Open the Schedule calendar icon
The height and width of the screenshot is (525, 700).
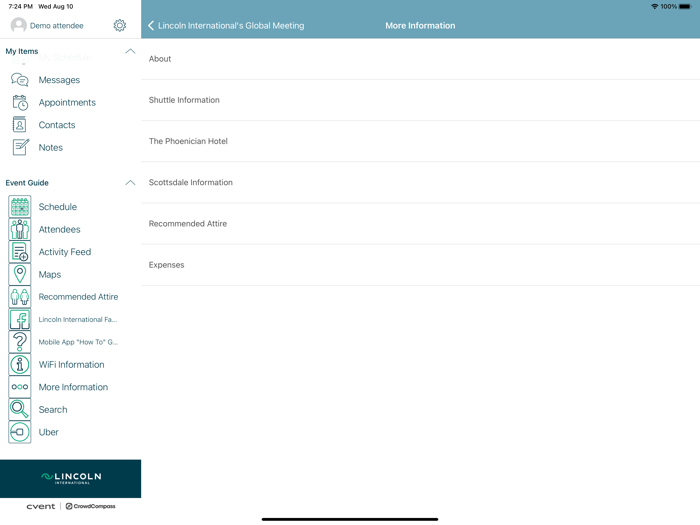pos(20,207)
